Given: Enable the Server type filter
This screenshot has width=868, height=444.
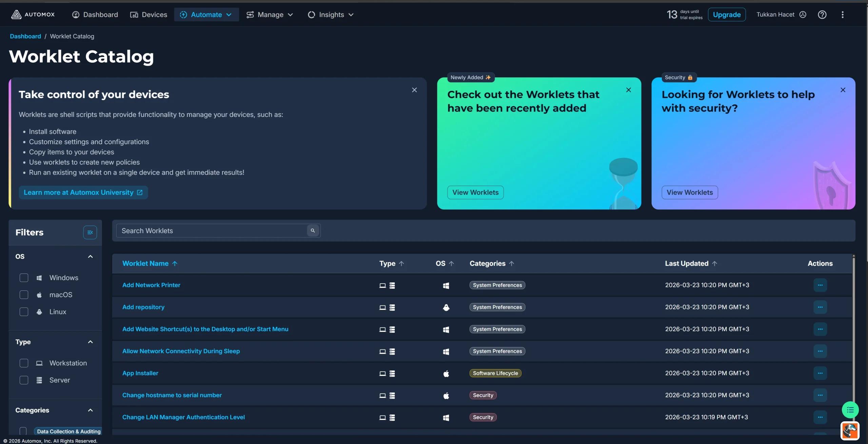Looking at the screenshot, I should [24, 380].
